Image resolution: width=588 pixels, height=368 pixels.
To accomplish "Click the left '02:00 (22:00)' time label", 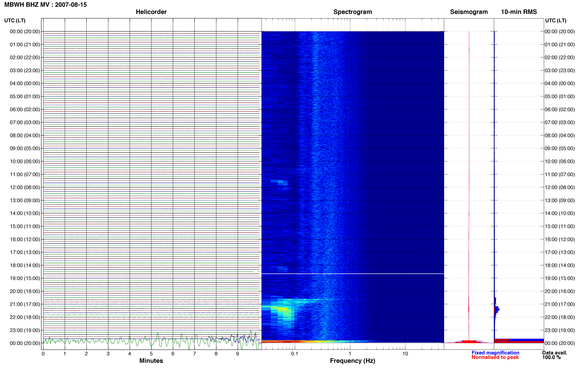I will (25, 57).
